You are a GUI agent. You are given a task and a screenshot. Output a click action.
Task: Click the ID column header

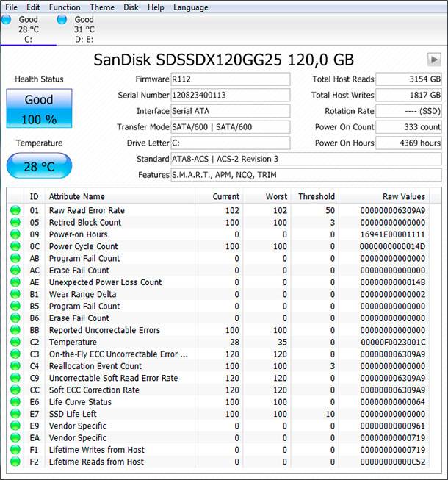point(35,196)
